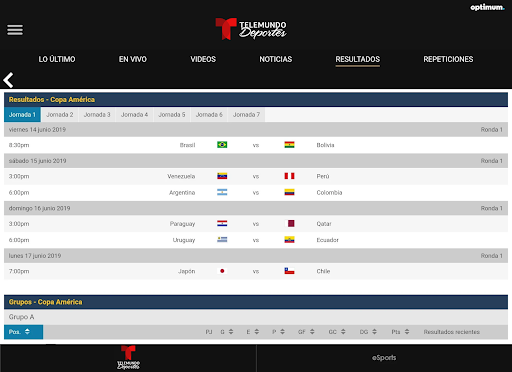Viewport: 512px width, 372px height.
Task: Tap the Brazil flag icon
Action: [x=222, y=145]
